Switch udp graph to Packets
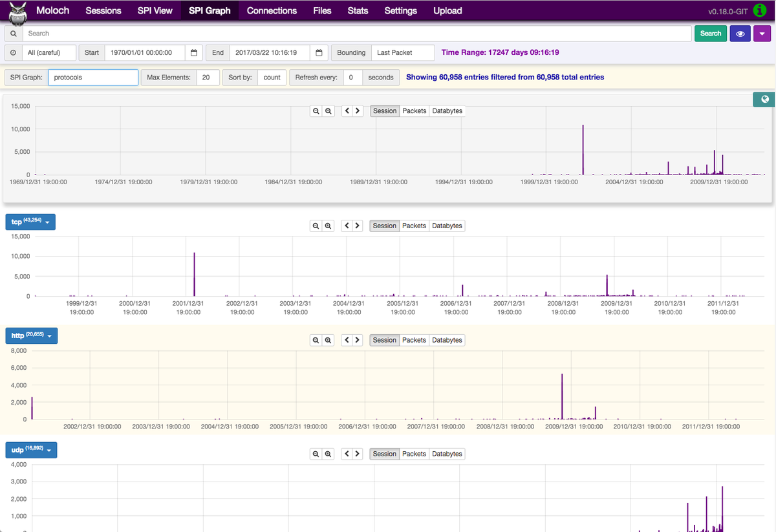This screenshot has height=532, width=776. point(414,454)
